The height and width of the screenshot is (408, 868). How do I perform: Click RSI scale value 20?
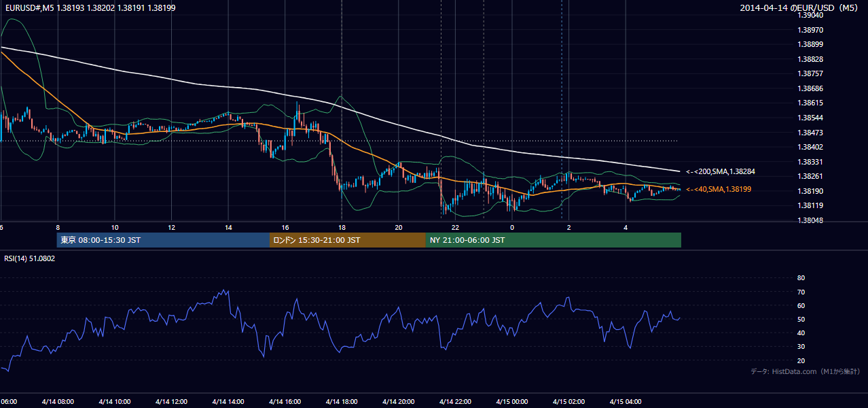pyautogui.click(x=801, y=360)
